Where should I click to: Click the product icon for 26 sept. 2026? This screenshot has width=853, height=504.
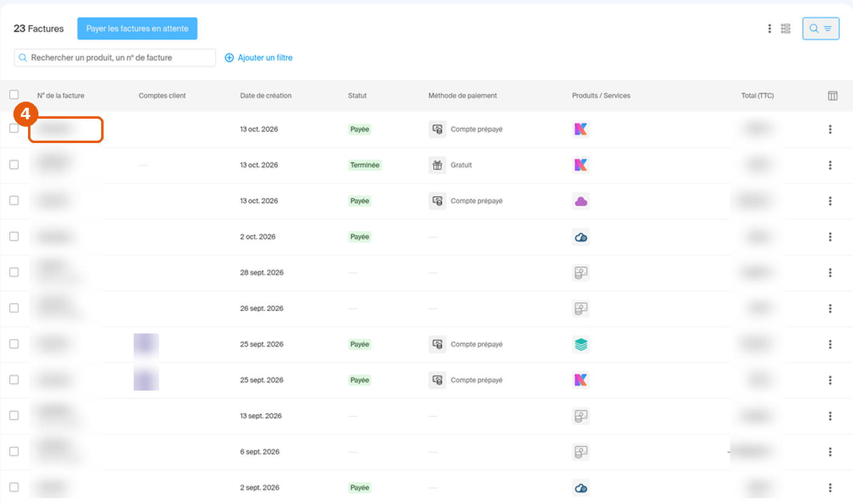tap(581, 309)
